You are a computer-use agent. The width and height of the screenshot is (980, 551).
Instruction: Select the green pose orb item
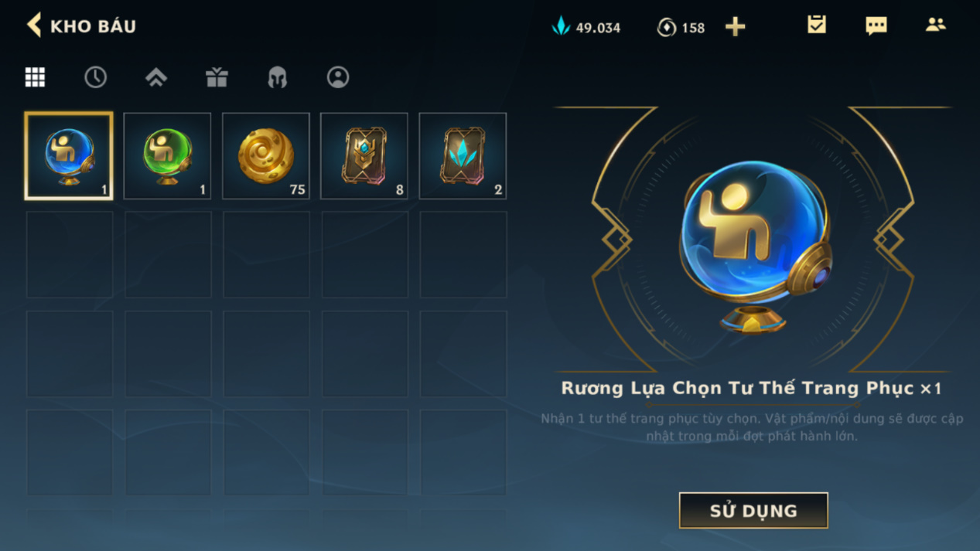point(167,156)
